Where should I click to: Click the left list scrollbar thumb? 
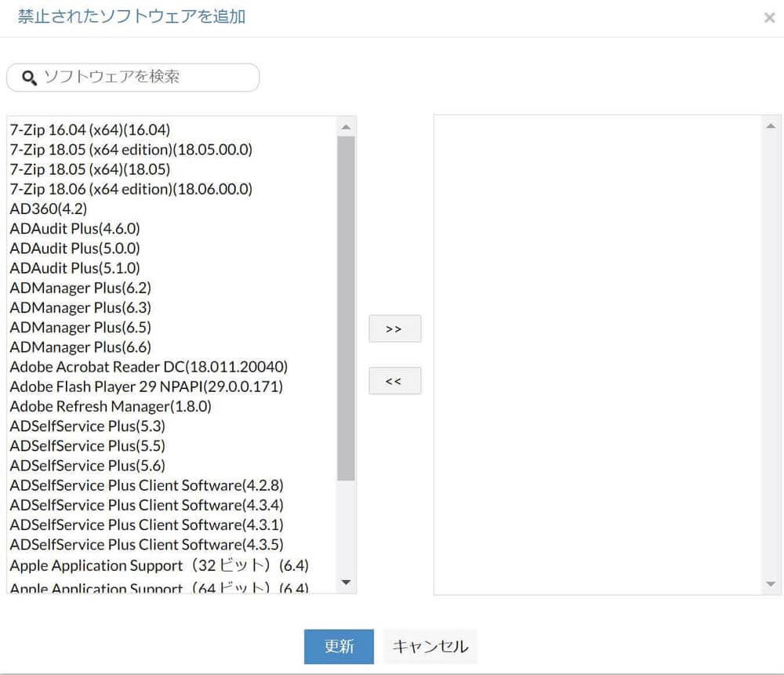346,308
